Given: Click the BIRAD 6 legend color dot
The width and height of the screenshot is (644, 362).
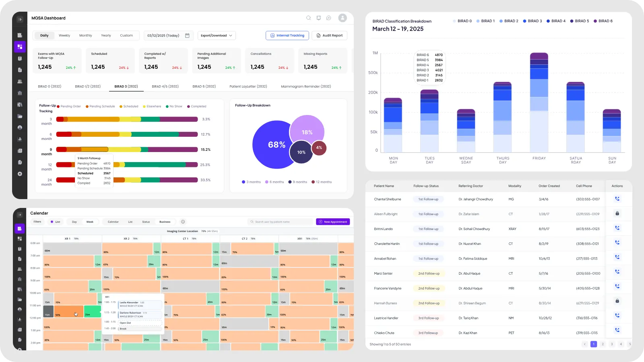Looking at the screenshot, I should (595, 21).
